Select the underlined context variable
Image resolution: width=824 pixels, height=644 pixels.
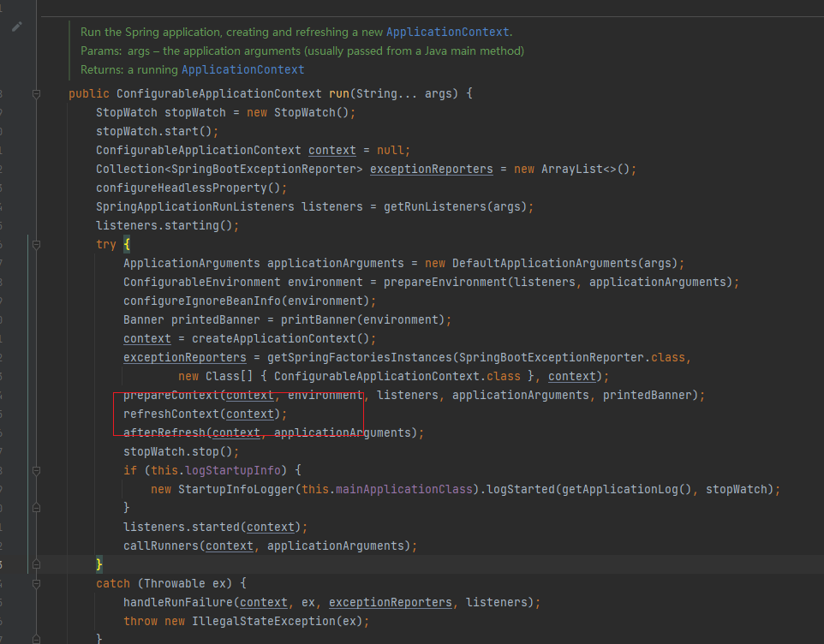tap(332, 150)
